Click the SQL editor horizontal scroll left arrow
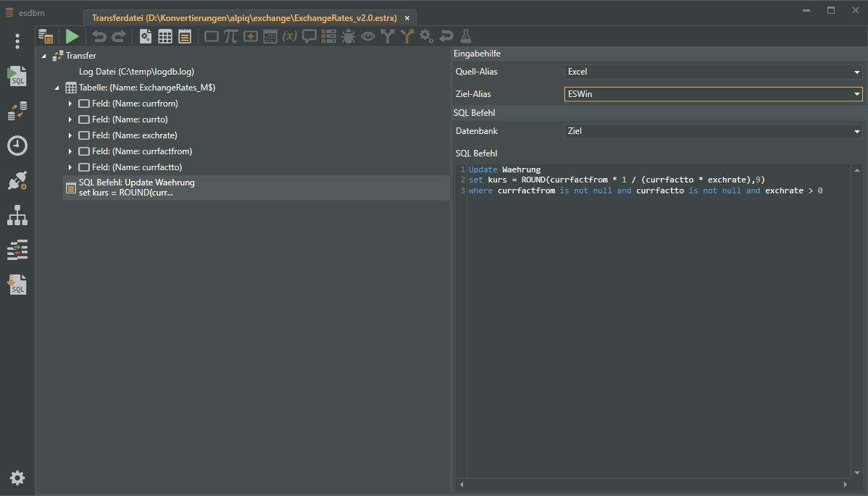The height and width of the screenshot is (496, 868). click(462, 484)
